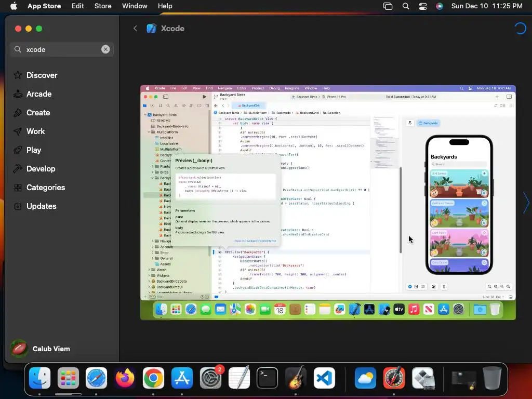Click the green full-screen window button
This screenshot has width=532, height=399.
coord(39,29)
